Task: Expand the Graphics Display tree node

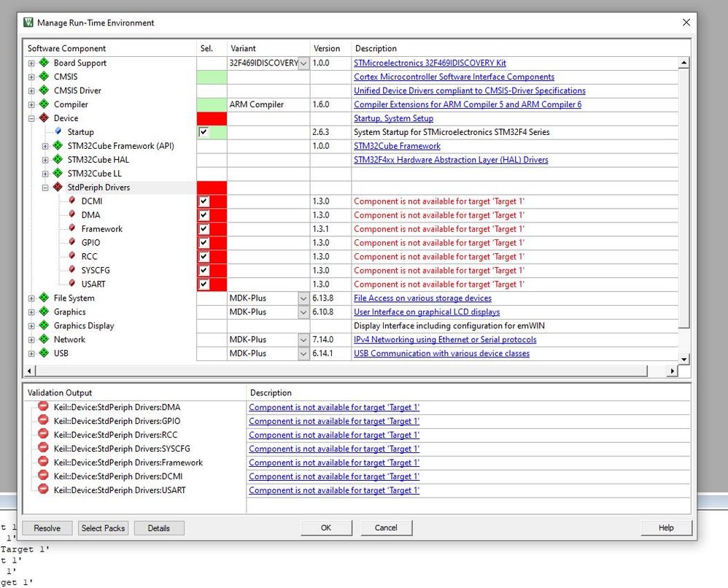Action: coord(31,326)
